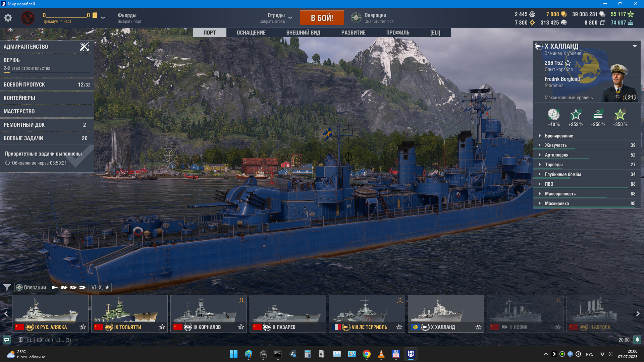644x362 pixels.
Task: Switch to the ОСНАЩЕНИЕ tab
Action: 251,33
